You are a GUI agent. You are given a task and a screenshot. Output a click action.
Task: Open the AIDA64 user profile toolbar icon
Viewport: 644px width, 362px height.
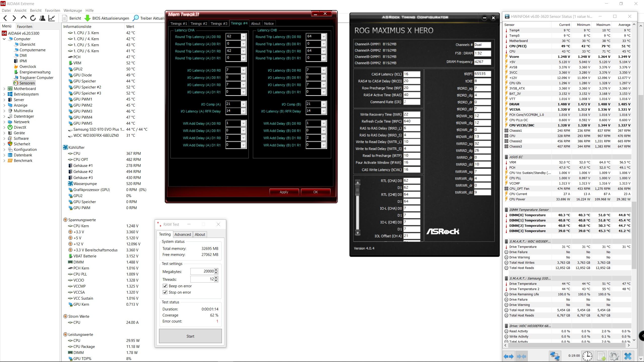(42, 18)
